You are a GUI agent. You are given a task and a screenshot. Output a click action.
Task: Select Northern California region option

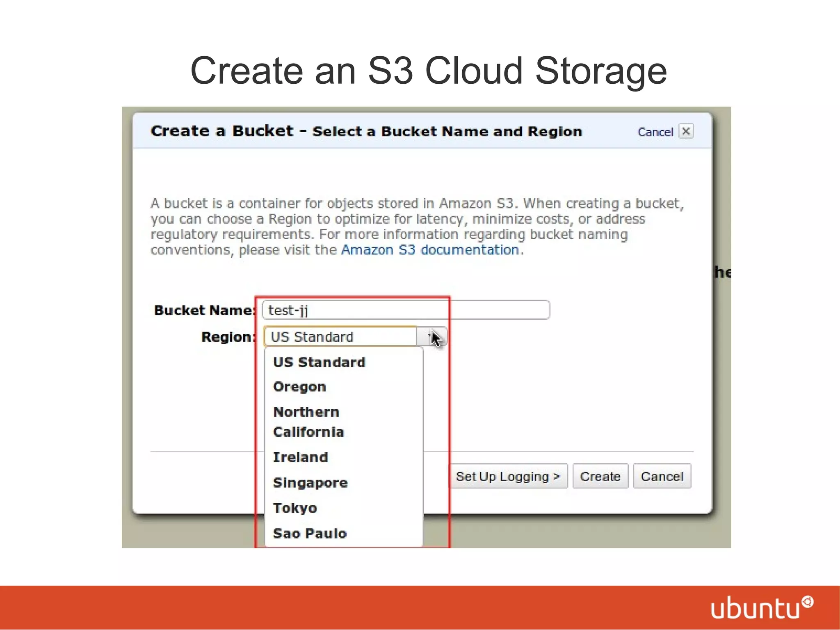pos(344,422)
